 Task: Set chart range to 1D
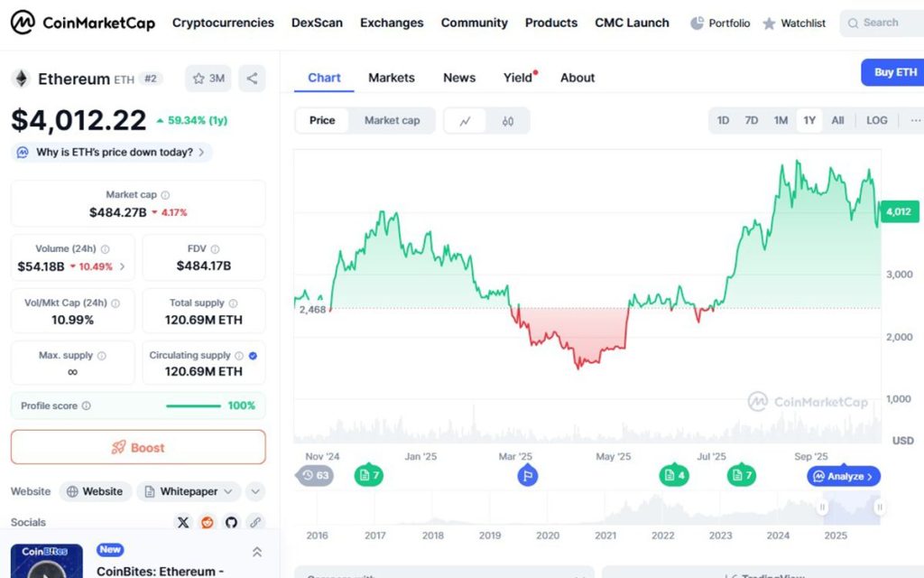pos(723,120)
